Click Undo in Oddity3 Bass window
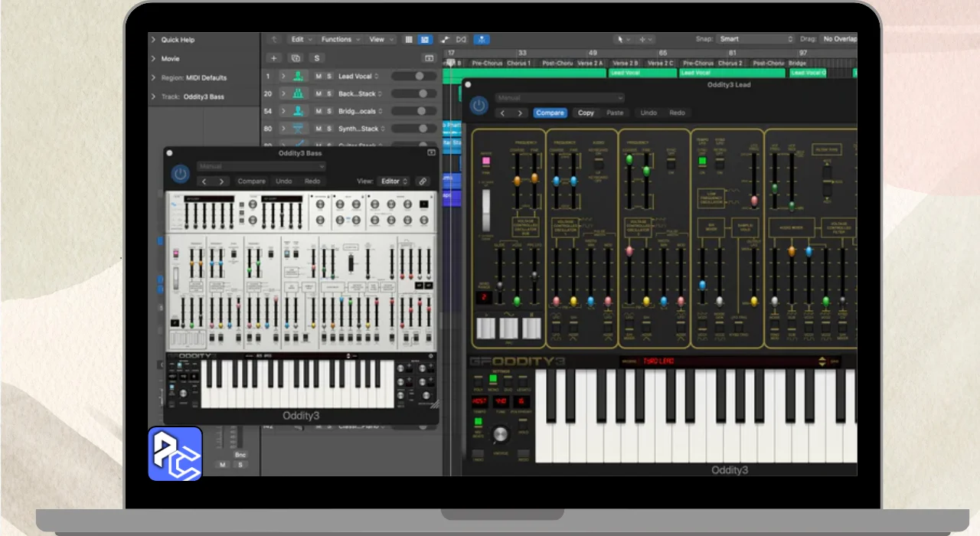 coord(284,181)
